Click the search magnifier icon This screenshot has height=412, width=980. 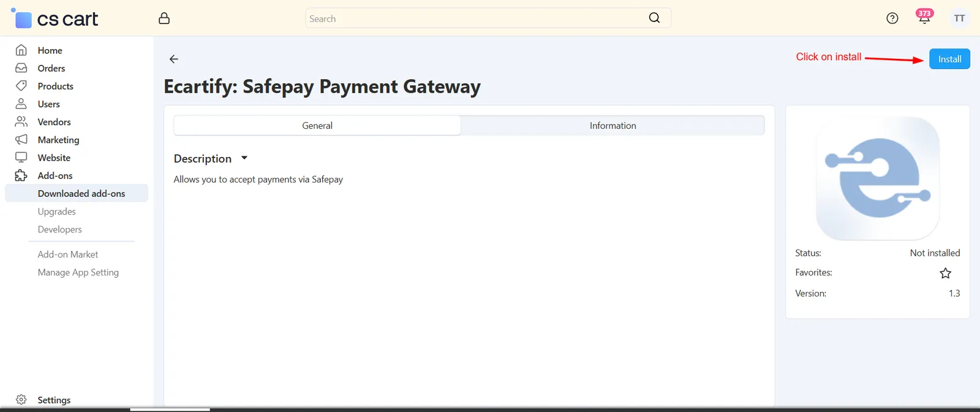pos(654,18)
